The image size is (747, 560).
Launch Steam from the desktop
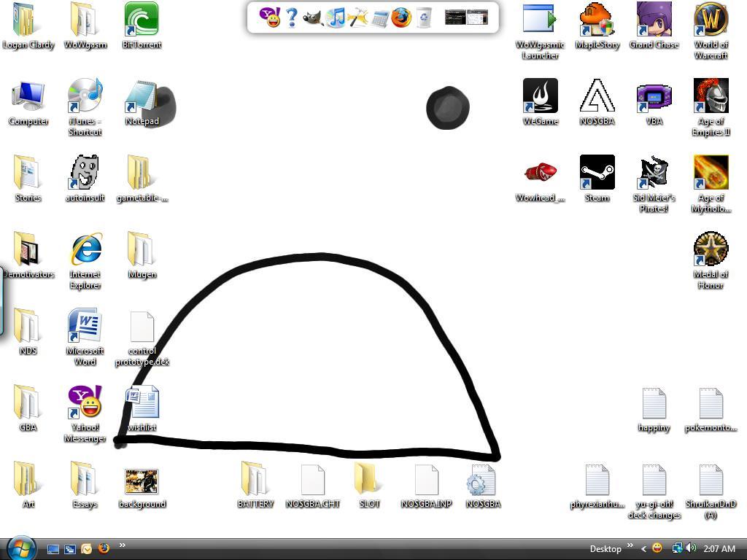click(x=597, y=179)
